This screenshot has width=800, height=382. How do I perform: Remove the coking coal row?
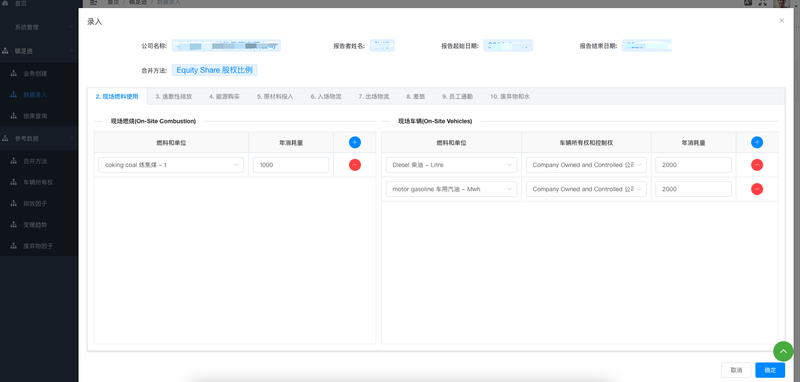pos(355,165)
